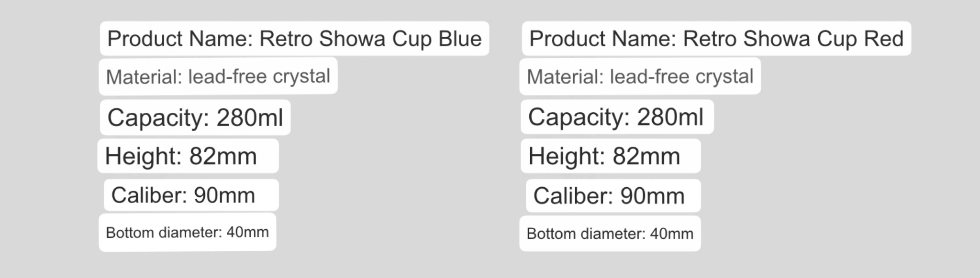Select the Material label under the Red cup
980x278 pixels.
point(640,76)
